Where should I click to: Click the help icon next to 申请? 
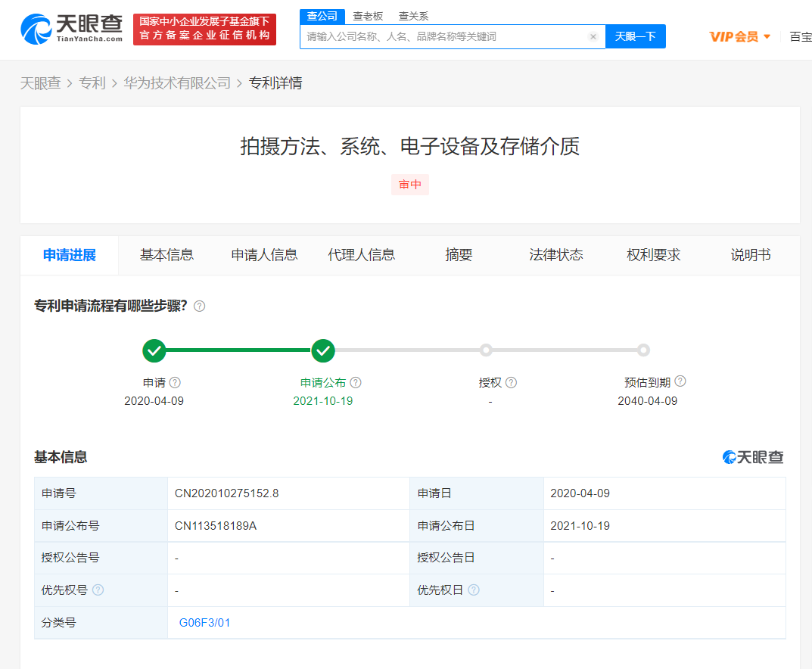click(176, 383)
